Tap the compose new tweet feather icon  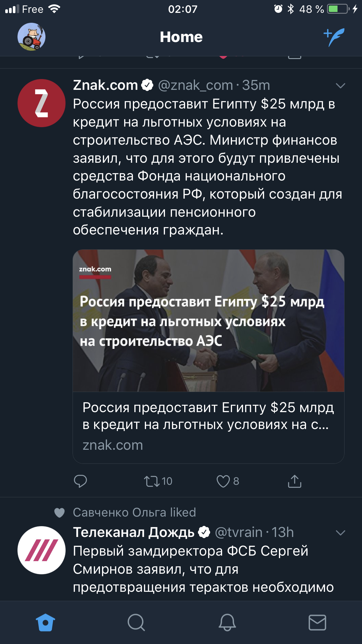click(334, 37)
